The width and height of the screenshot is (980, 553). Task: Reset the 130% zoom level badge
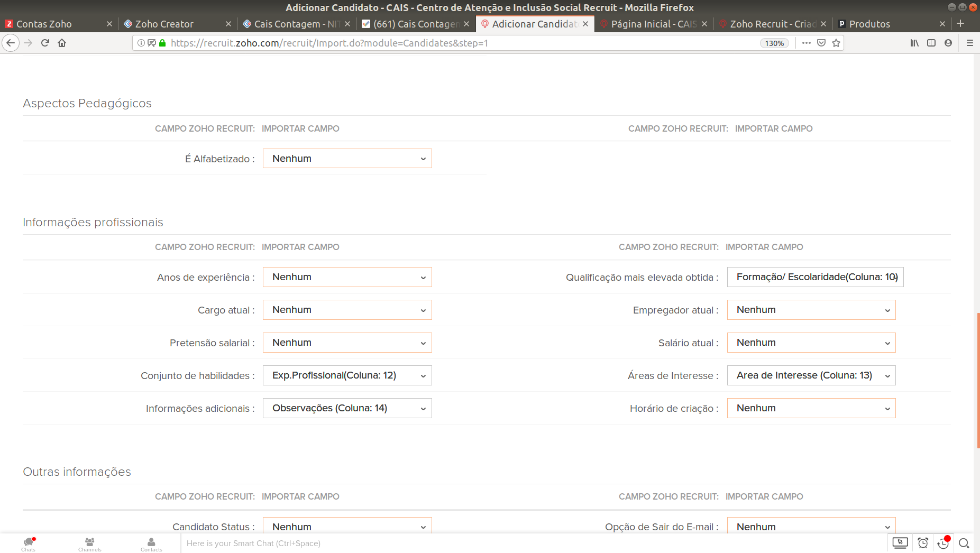click(x=774, y=43)
